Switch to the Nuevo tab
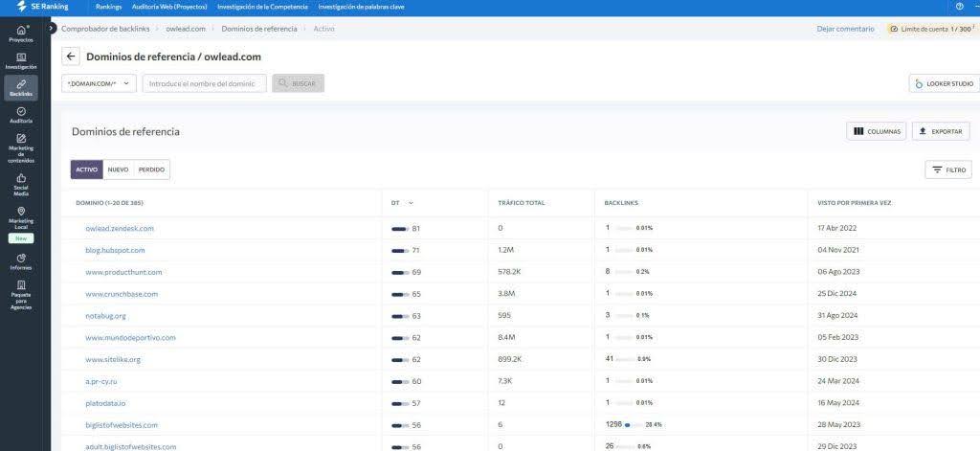The width and height of the screenshot is (980, 451). (x=118, y=169)
